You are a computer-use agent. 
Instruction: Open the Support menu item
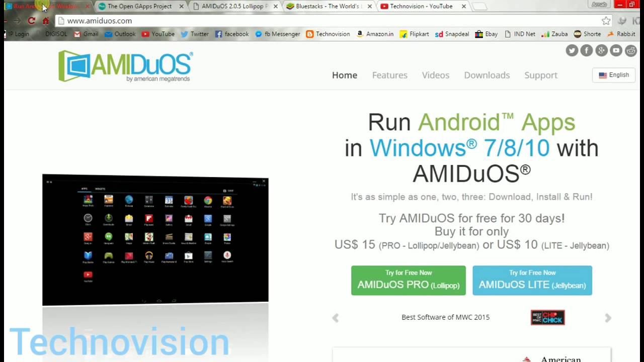[x=541, y=75]
